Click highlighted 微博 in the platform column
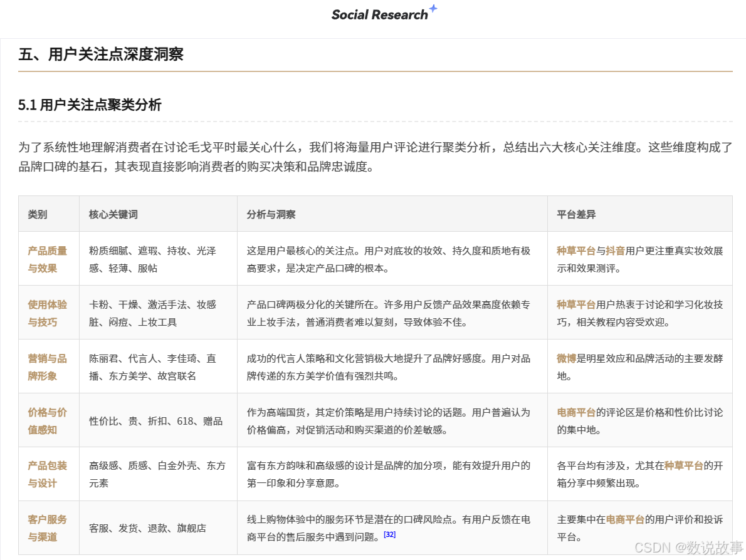This screenshot has height=560, width=746. (566, 358)
